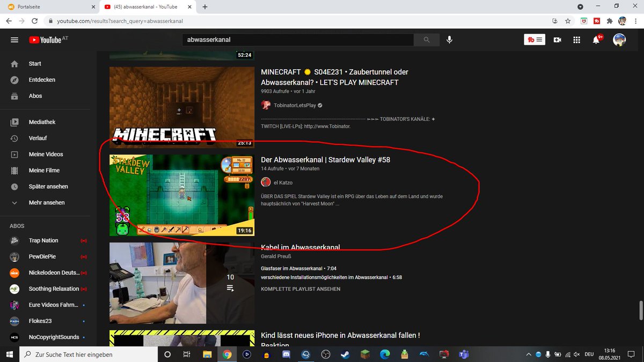This screenshot has height=362, width=644.
Task: Click the browser address bar URL
Action: point(120,21)
